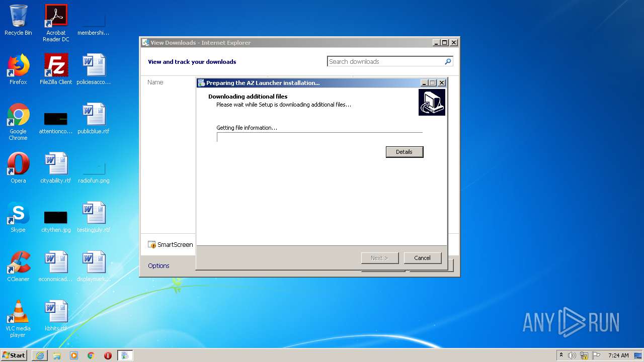
Task: Click the installer computer logo image
Action: 432,102
